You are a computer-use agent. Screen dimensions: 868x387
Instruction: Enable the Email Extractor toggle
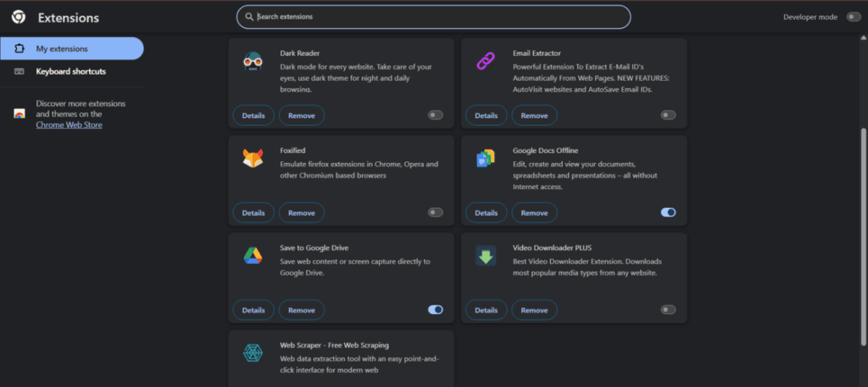click(668, 115)
